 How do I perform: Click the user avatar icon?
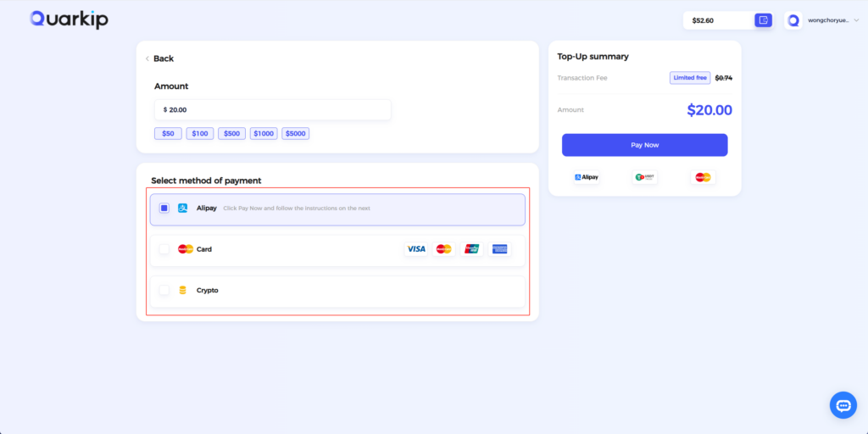coord(793,20)
